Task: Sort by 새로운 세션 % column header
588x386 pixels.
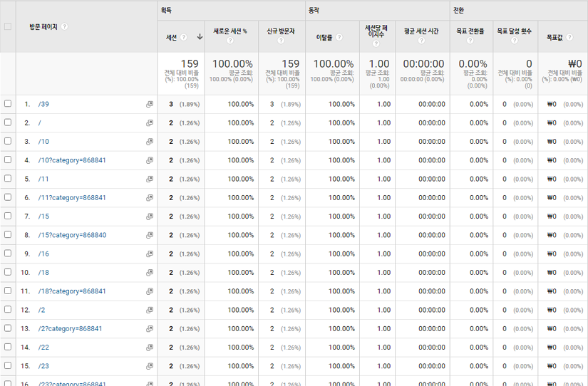Action: (x=230, y=31)
